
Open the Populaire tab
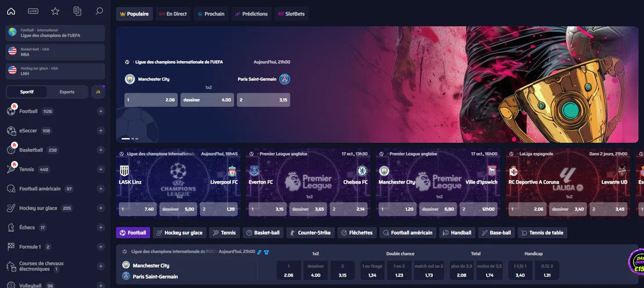tap(134, 13)
